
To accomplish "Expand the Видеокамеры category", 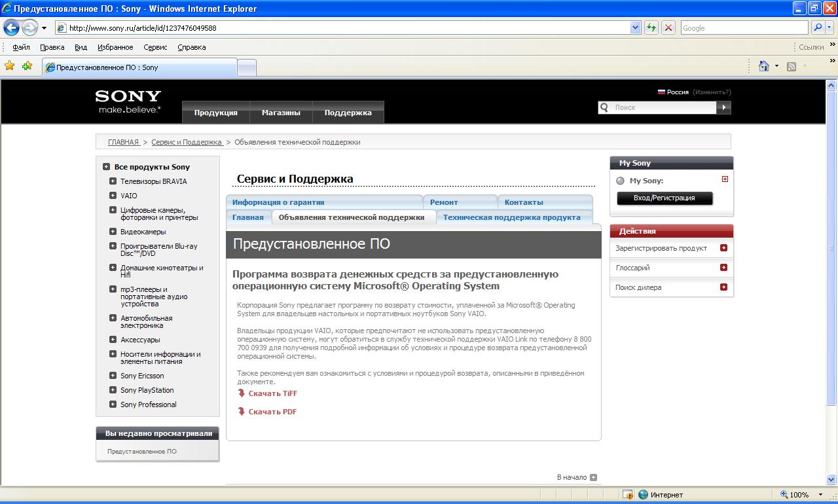I will pos(113,232).
